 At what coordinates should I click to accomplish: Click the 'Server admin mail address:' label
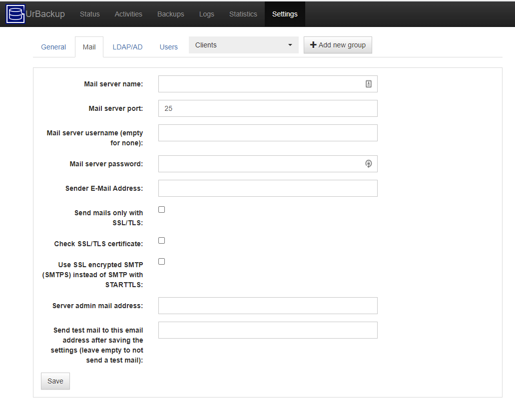tap(97, 306)
